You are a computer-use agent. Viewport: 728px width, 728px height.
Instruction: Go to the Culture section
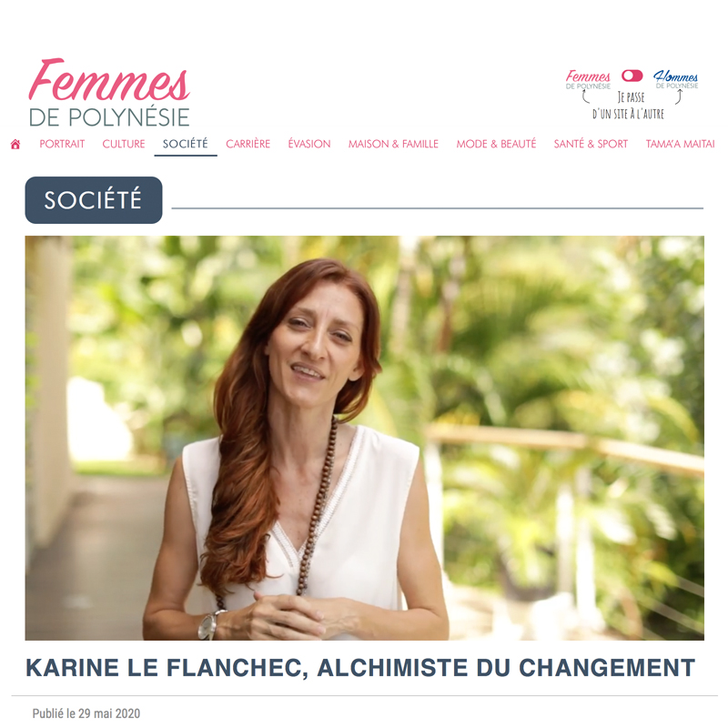coord(124,144)
